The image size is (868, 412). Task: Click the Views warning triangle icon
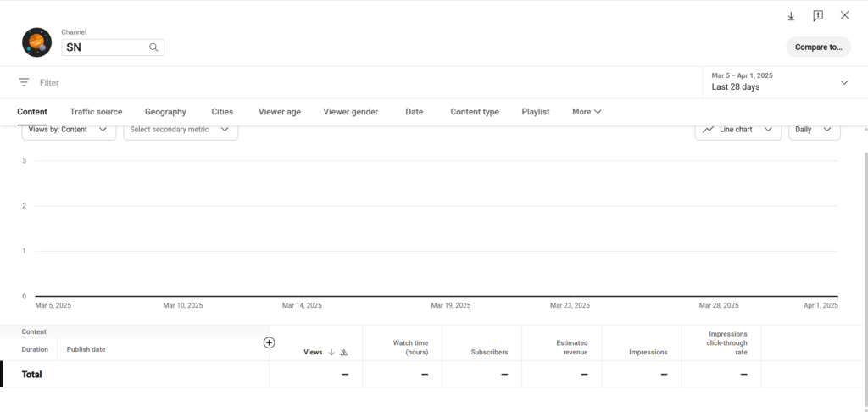[344, 352]
